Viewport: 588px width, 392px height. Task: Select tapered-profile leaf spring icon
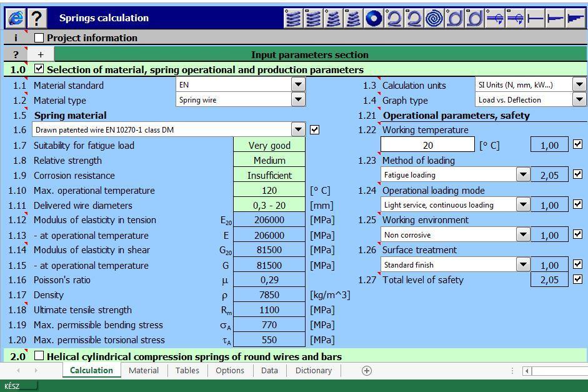[556, 18]
